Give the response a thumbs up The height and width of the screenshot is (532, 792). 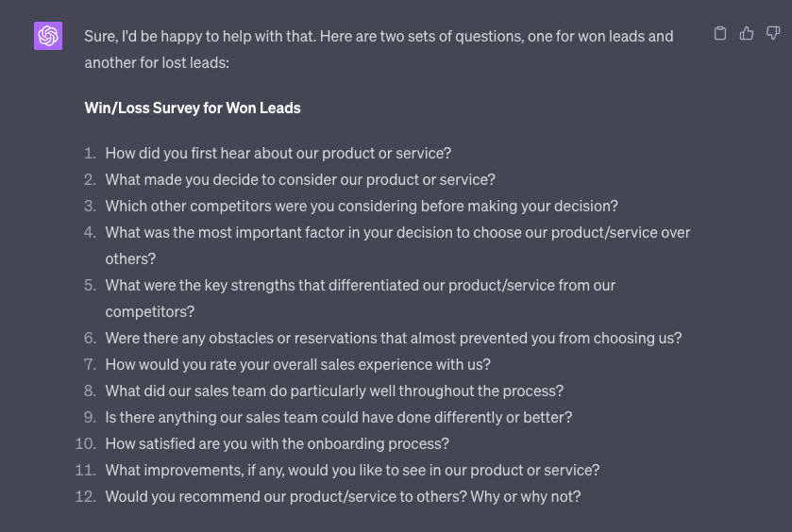746,33
